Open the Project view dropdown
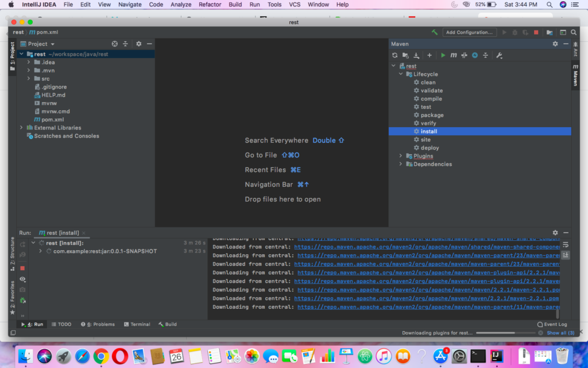Viewport: 588px width, 368px height. (x=38, y=44)
